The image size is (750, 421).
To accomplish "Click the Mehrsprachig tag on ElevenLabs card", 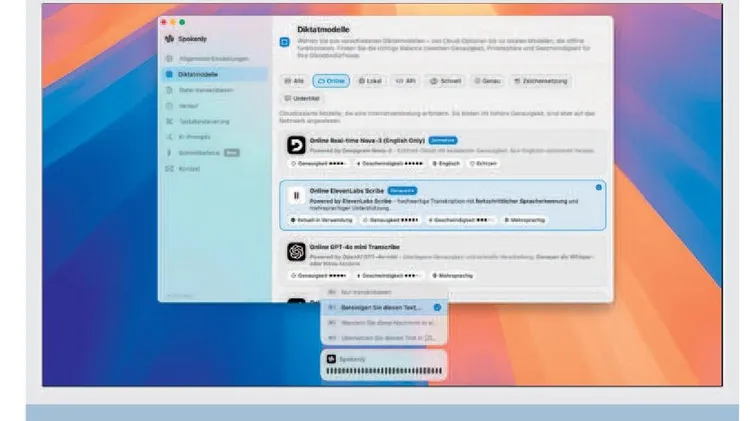I will coord(525,220).
